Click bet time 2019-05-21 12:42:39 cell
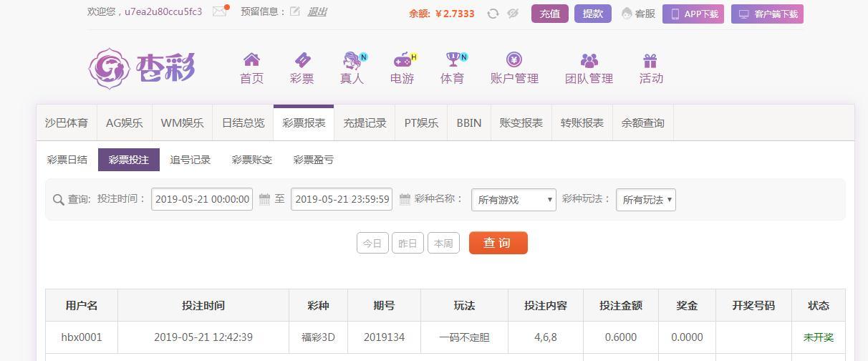The height and width of the screenshot is (361, 868). 203,337
